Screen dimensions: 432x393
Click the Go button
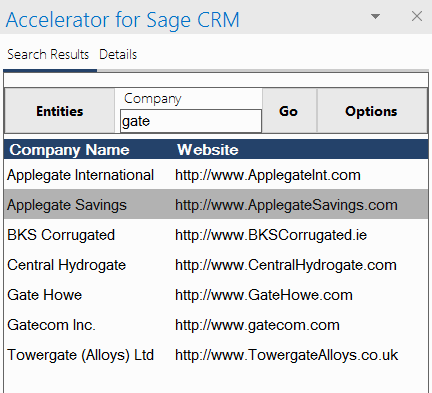tap(289, 111)
